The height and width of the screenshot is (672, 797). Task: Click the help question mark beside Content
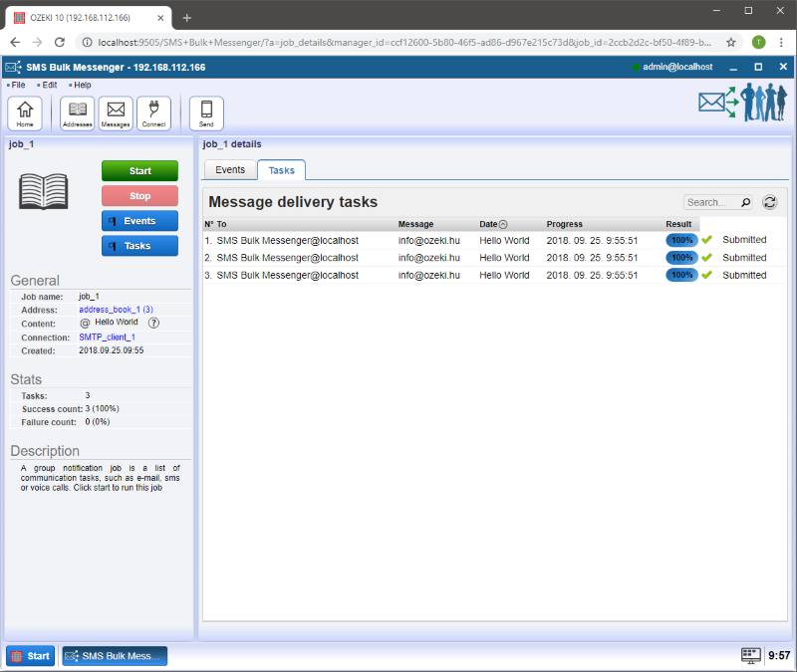(x=153, y=323)
